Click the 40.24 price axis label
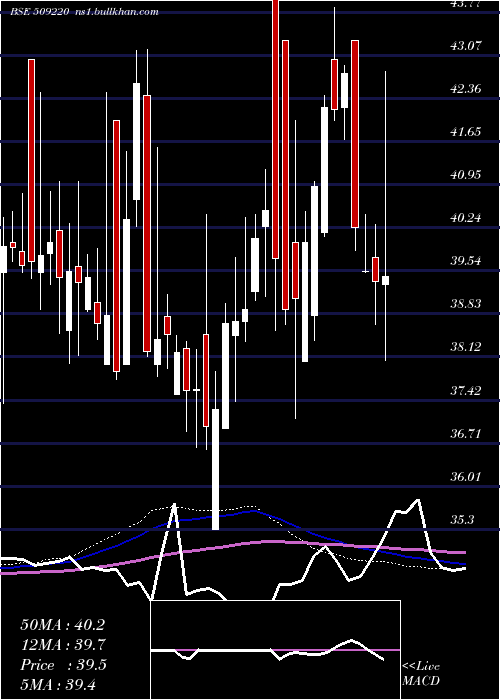The width and height of the screenshot is (500, 700). [466, 217]
